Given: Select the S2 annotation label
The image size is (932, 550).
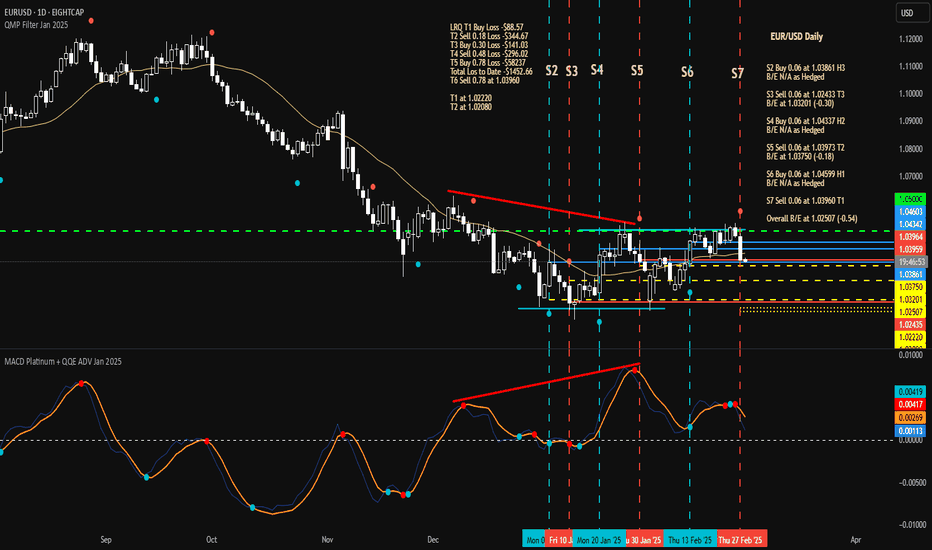Looking at the screenshot, I should click(552, 71).
